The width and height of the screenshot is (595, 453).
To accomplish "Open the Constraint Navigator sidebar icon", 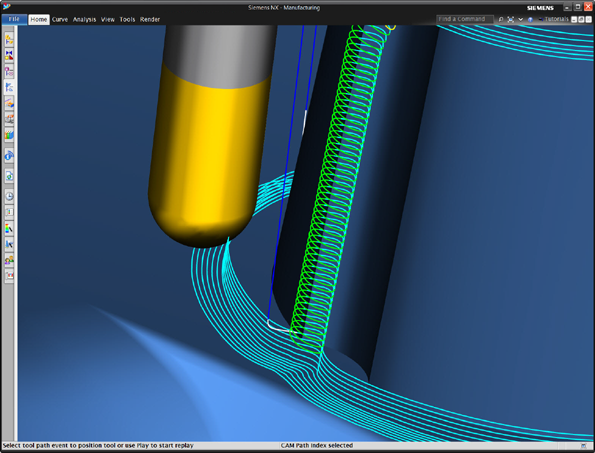I will coord(9,55).
